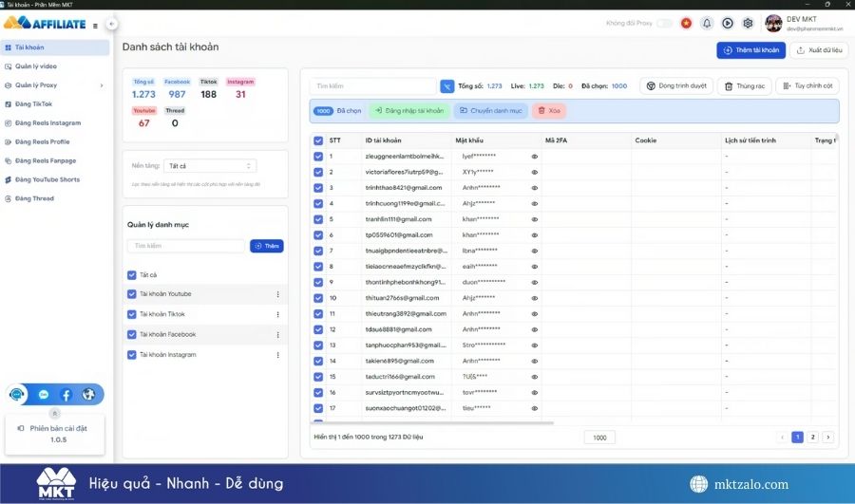Open settings via the gear icon

pyautogui.click(x=748, y=23)
